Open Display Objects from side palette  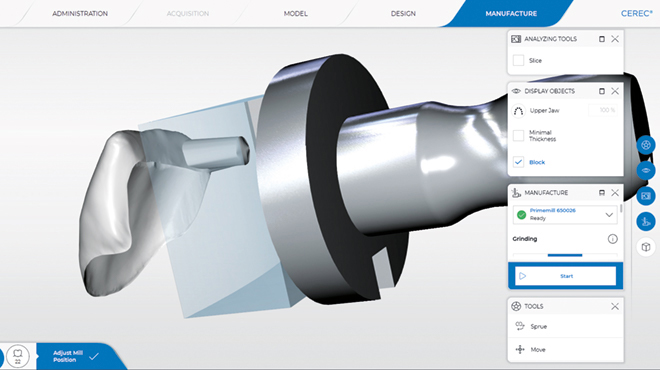(x=646, y=170)
